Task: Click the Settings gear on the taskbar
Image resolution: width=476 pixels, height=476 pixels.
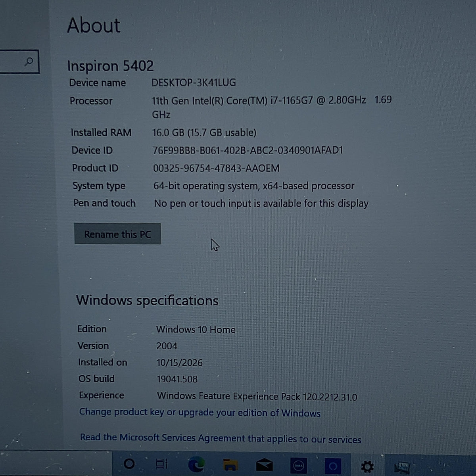Action: [x=367, y=466]
